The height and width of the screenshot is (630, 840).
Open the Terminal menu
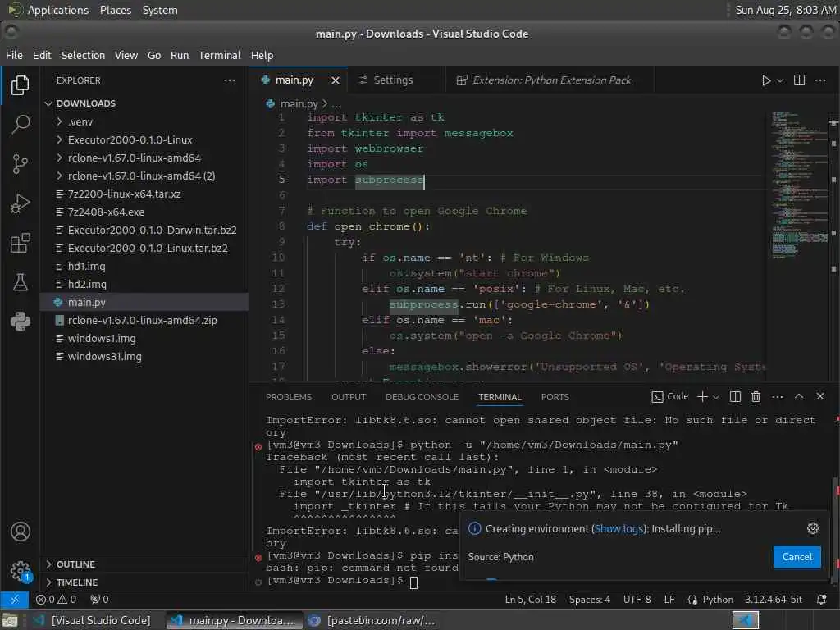[220, 55]
